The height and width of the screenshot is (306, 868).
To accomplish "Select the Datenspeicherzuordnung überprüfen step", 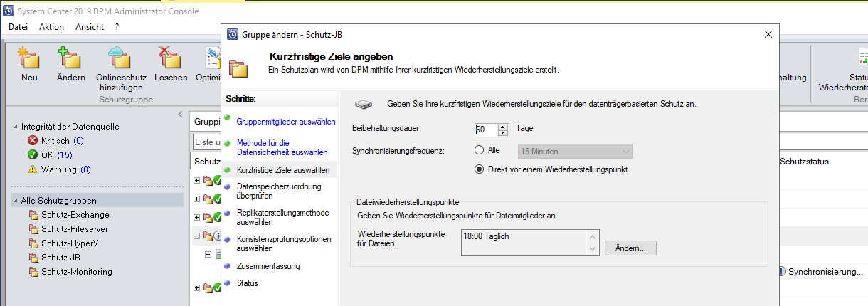I will coord(279,191).
